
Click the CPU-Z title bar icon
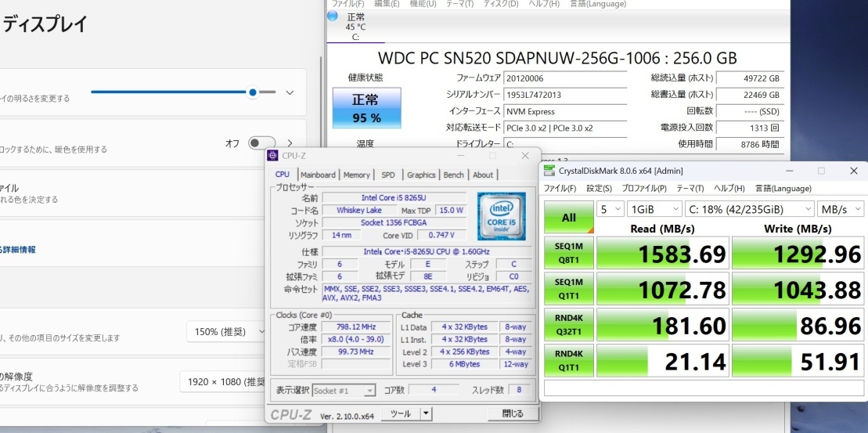click(272, 156)
